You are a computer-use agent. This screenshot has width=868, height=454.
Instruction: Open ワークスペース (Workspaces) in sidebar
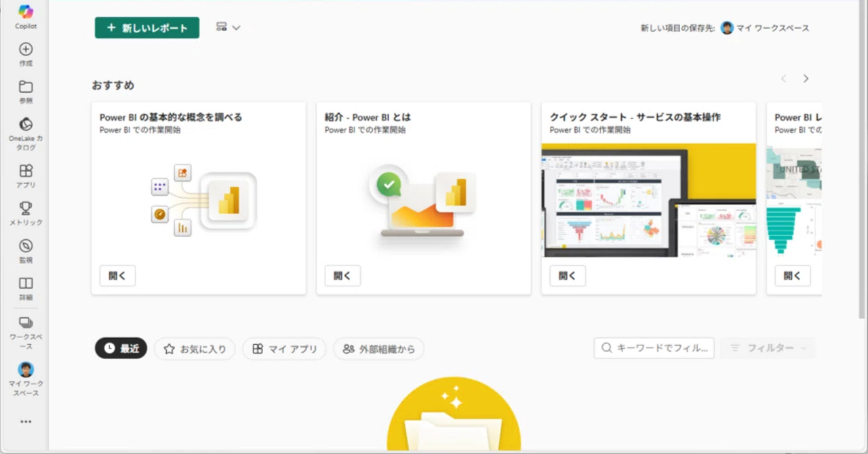coord(26,332)
